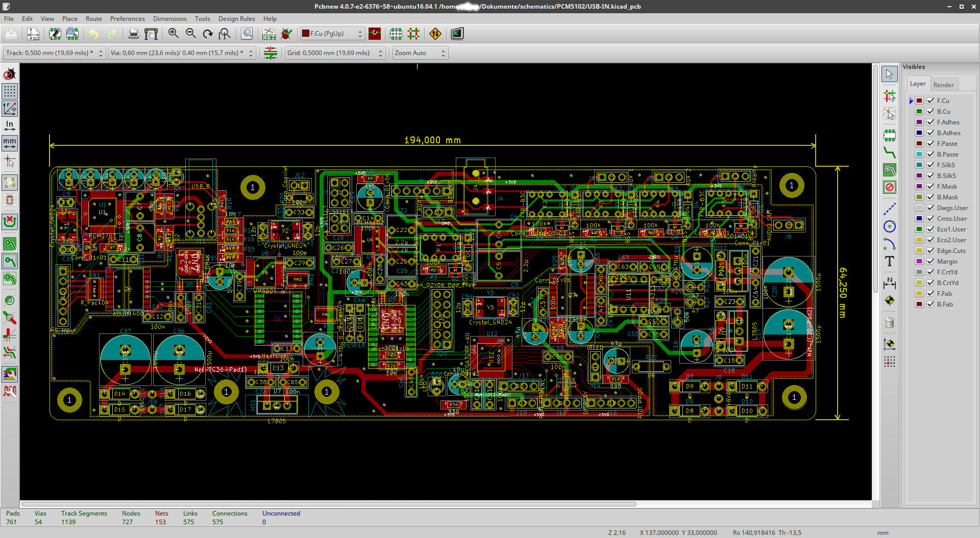Click the B.Paste layer color swatch

coord(919,155)
